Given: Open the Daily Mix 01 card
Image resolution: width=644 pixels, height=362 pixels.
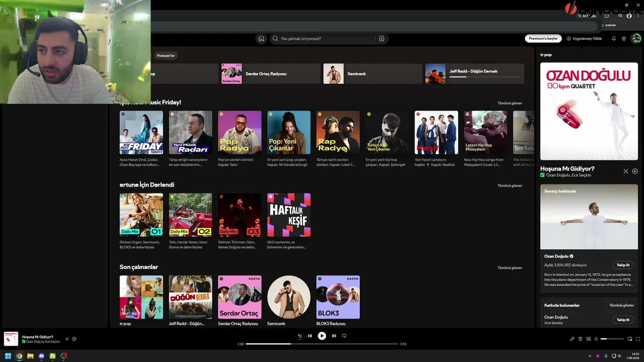Looking at the screenshot, I should click(x=141, y=222).
